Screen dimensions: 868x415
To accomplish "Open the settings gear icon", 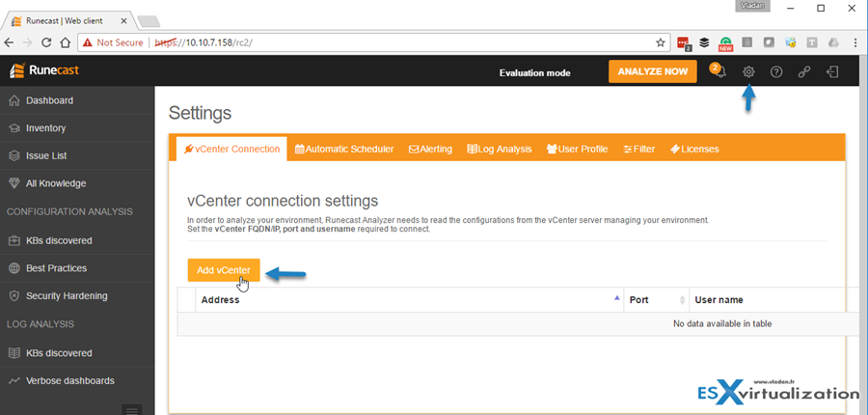I will [748, 71].
